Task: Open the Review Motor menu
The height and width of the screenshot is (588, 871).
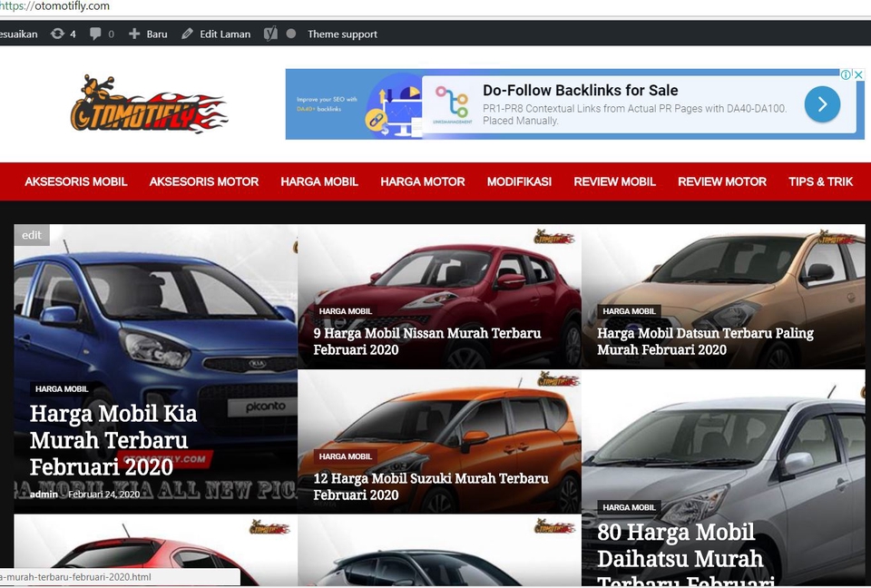Action: pyautogui.click(x=722, y=181)
